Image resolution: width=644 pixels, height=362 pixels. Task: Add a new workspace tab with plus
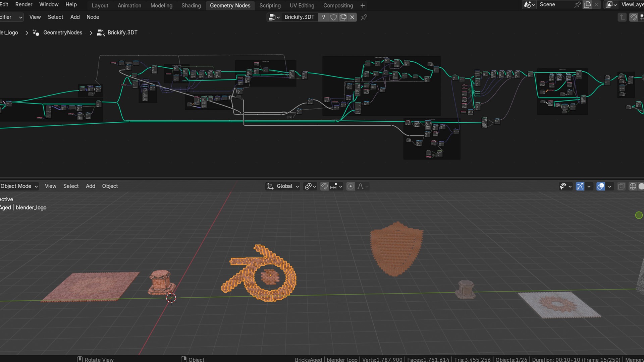[363, 5]
